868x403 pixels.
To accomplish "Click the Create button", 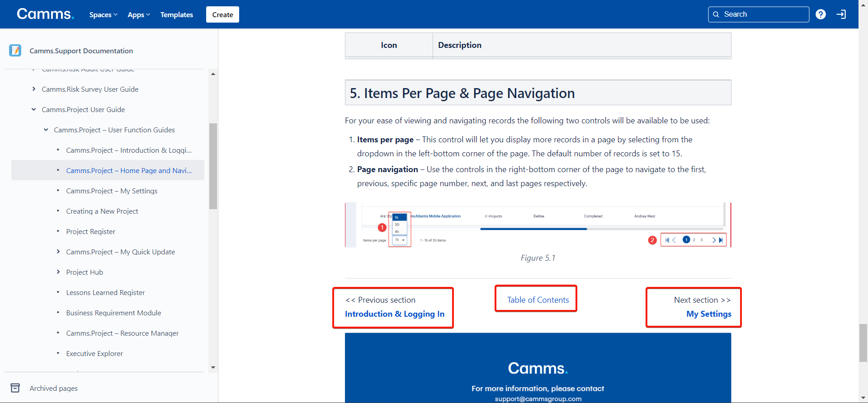I will (x=222, y=14).
